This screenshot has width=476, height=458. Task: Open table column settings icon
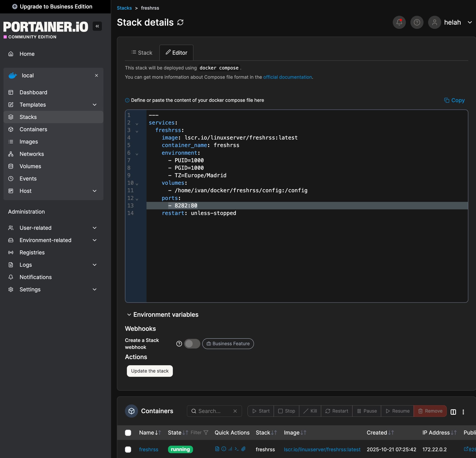tap(453, 412)
